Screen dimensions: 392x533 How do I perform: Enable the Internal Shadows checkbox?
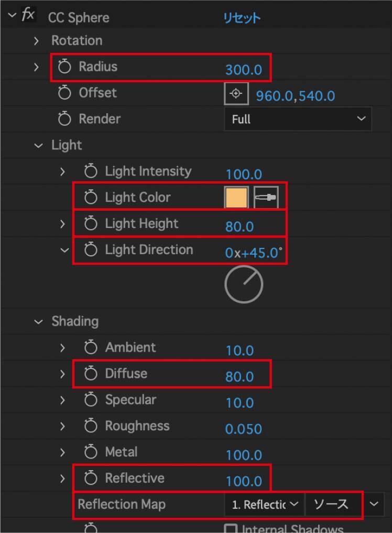coord(230,528)
